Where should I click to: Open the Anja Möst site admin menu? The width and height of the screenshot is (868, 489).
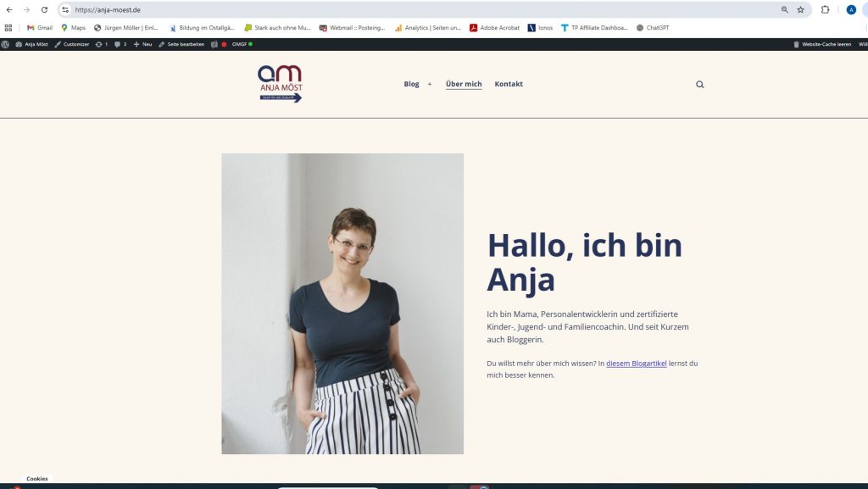pos(31,44)
